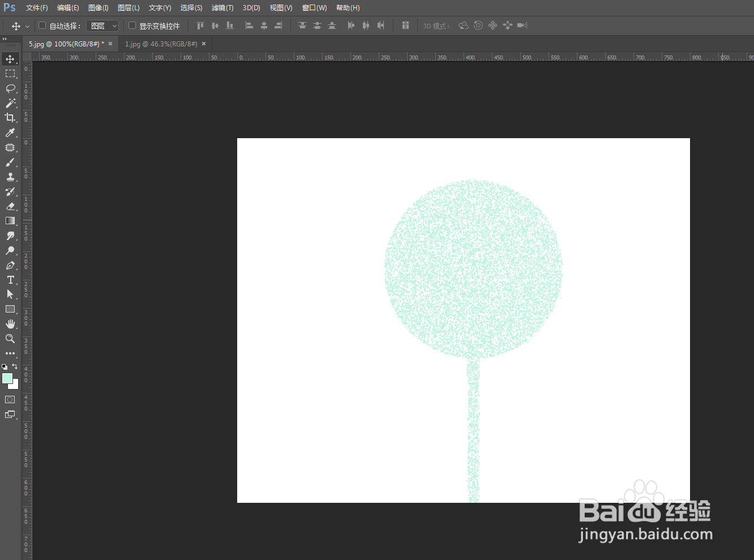Click align right edges icon
This screenshot has width=754, height=560.
[279, 25]
